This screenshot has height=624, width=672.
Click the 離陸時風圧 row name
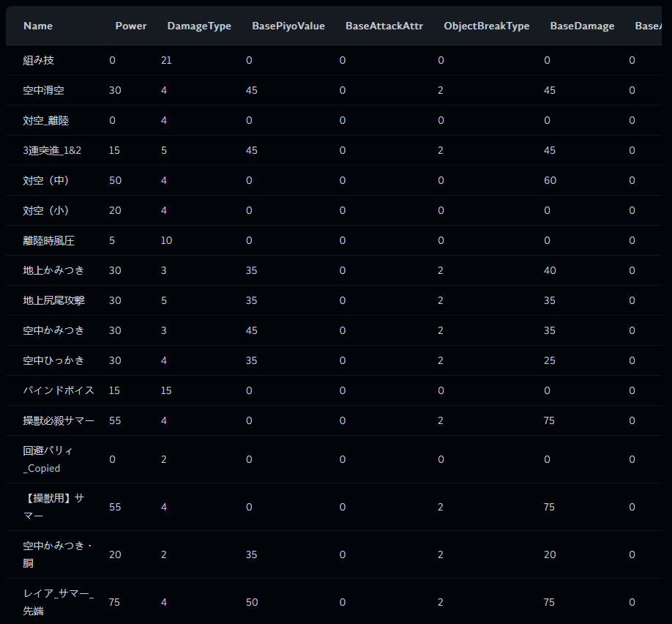point(49,240)
